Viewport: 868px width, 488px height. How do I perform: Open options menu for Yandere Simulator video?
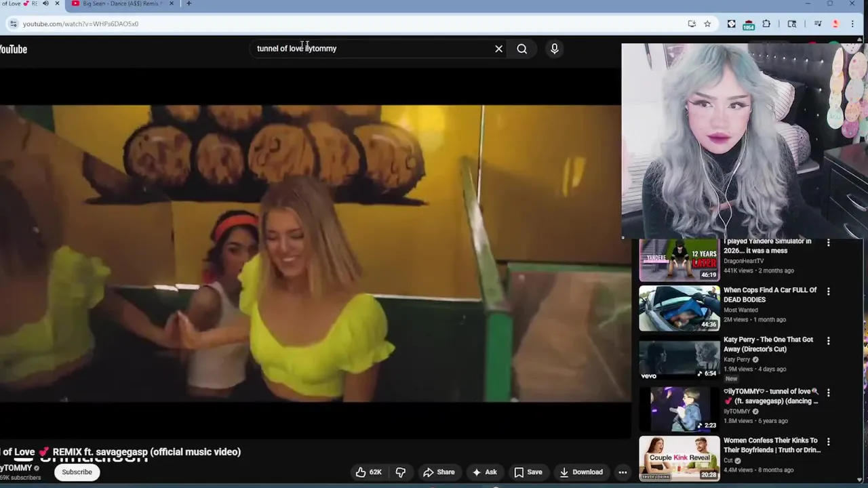[x=828, y=243]
